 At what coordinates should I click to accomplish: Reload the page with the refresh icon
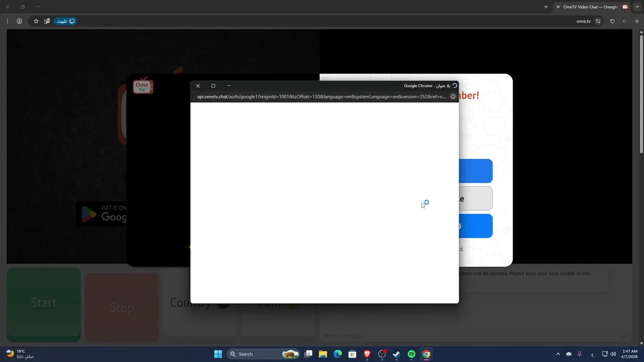[x=612, y=21]
